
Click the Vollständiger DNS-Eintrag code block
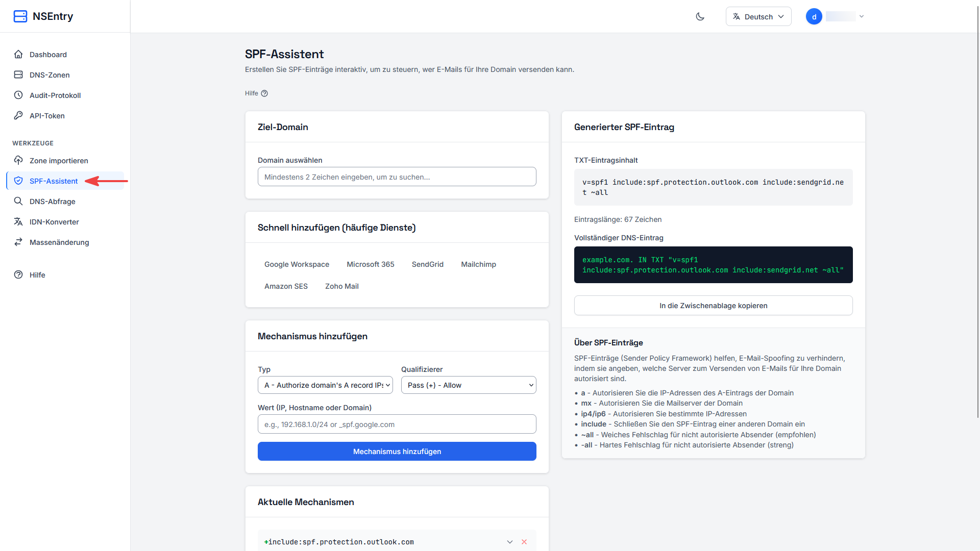click(714, 265)
